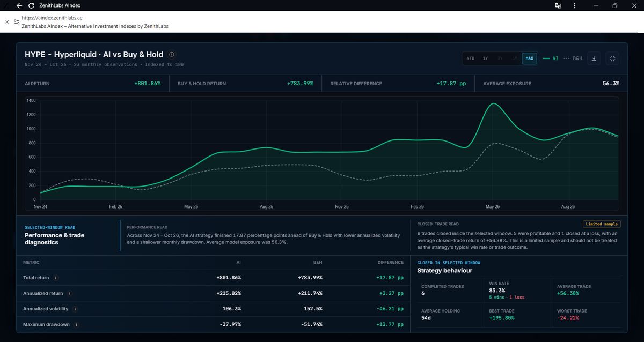
Task: Click the Aug 25 label on the chart axis
Action: (267, 206)
